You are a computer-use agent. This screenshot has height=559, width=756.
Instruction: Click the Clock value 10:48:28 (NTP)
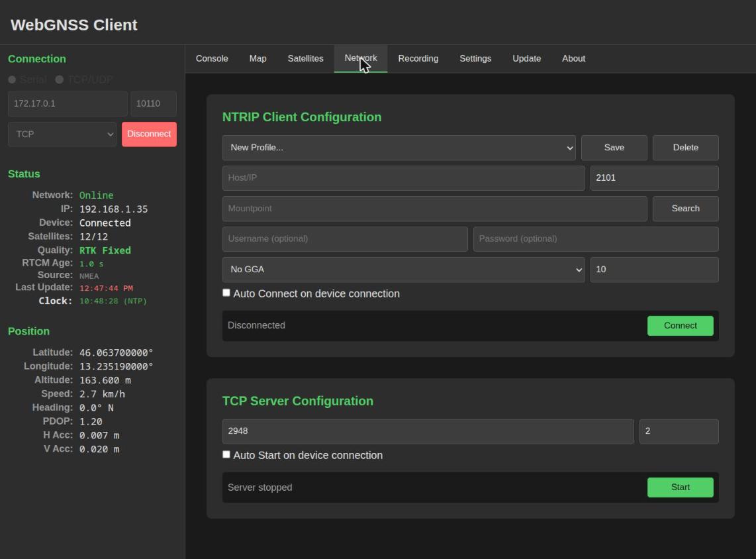click(x=113, y=301)
